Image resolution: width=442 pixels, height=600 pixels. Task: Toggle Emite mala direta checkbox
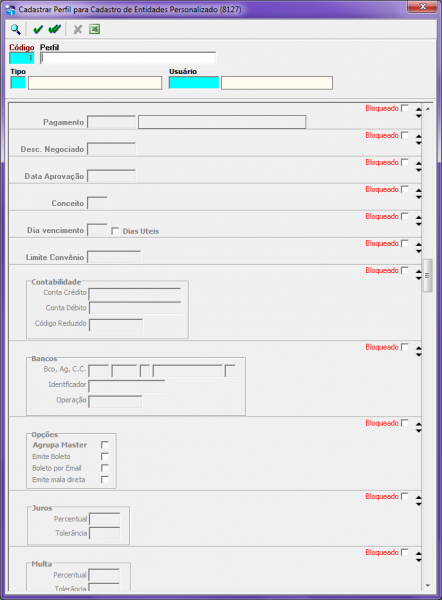[104, 479]
